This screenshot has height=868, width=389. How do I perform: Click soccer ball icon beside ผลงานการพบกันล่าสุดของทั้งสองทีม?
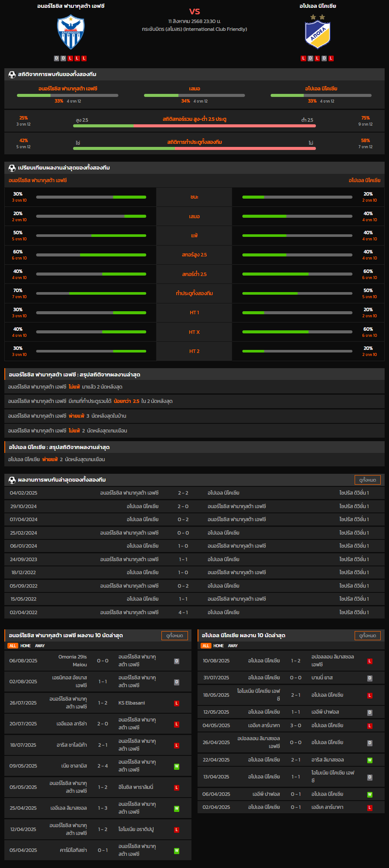(12, 480)
